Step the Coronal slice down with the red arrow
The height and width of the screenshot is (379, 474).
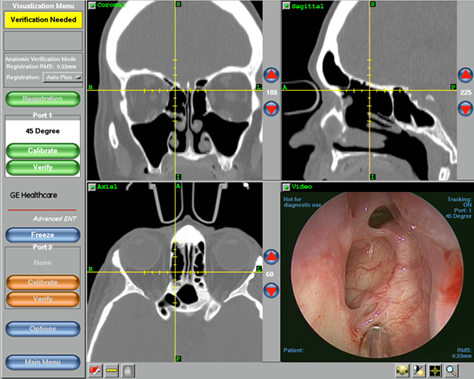[x=271, y=109]
